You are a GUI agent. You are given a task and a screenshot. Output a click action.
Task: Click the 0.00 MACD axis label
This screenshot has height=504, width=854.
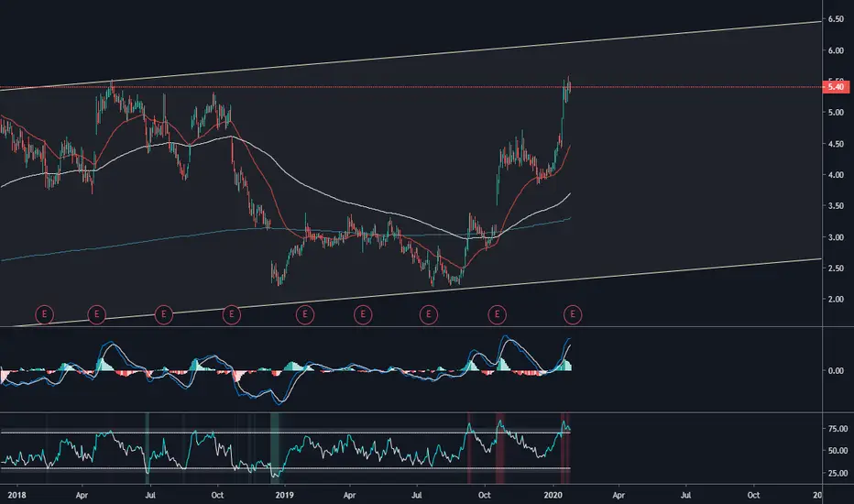tap(836, 370)
